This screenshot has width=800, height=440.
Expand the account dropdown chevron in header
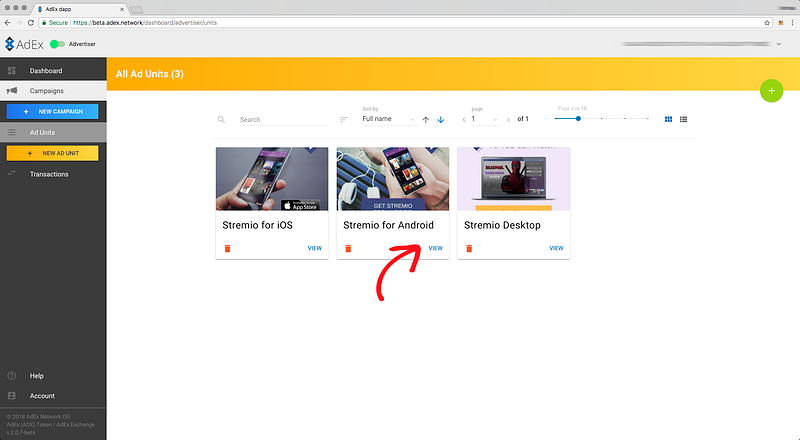[779, 44]
